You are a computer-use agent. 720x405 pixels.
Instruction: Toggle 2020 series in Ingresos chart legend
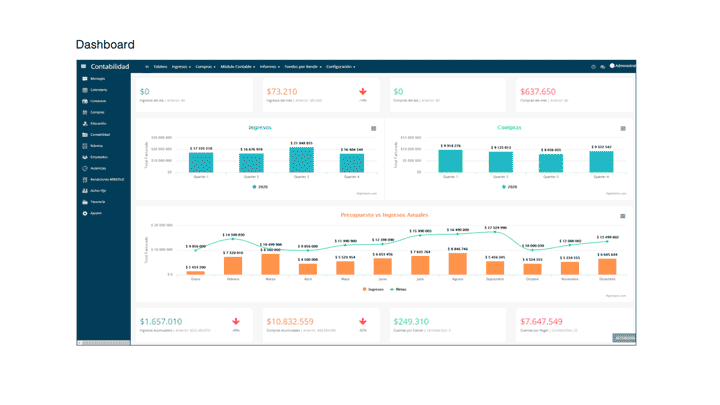(260, 187)
